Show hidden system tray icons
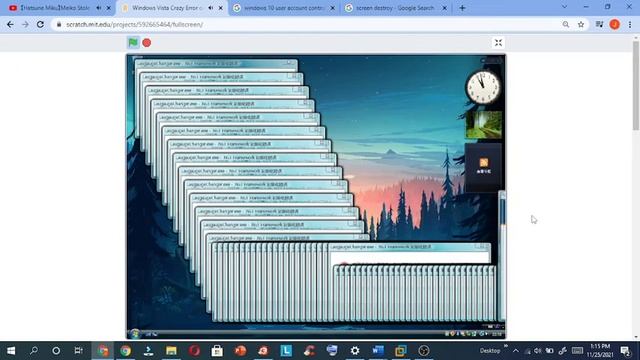The width and height of the screenshot is (640, 360). (x=516, y=351)
